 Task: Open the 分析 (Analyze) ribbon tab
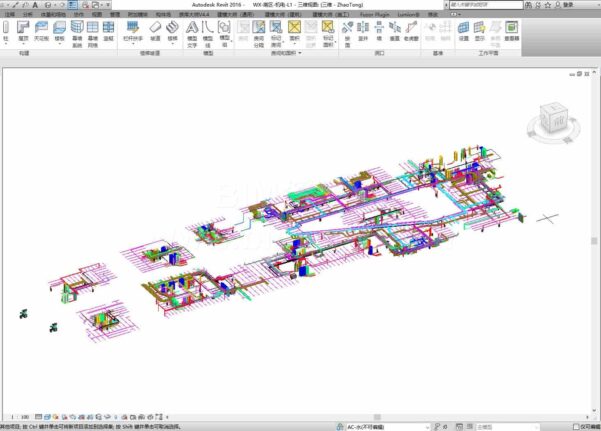tap(28, 15)
